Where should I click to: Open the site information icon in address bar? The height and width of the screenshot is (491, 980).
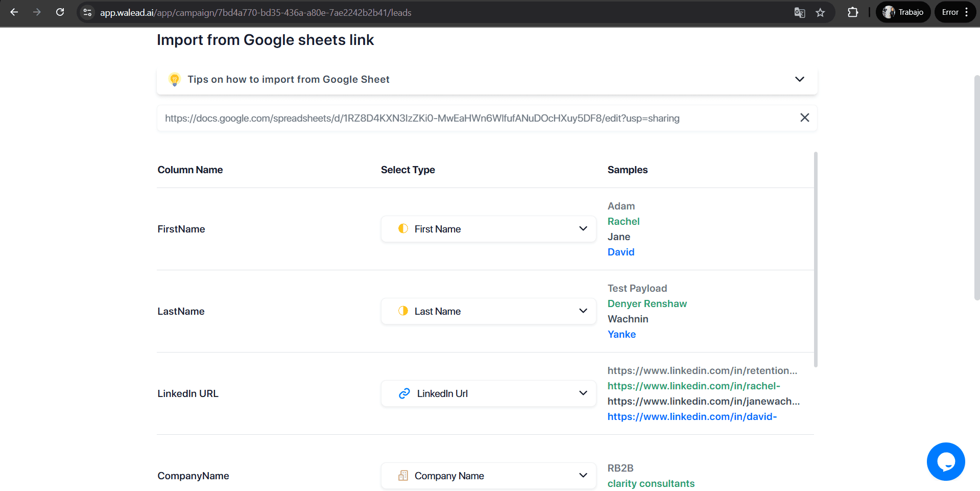pos(88,12)
